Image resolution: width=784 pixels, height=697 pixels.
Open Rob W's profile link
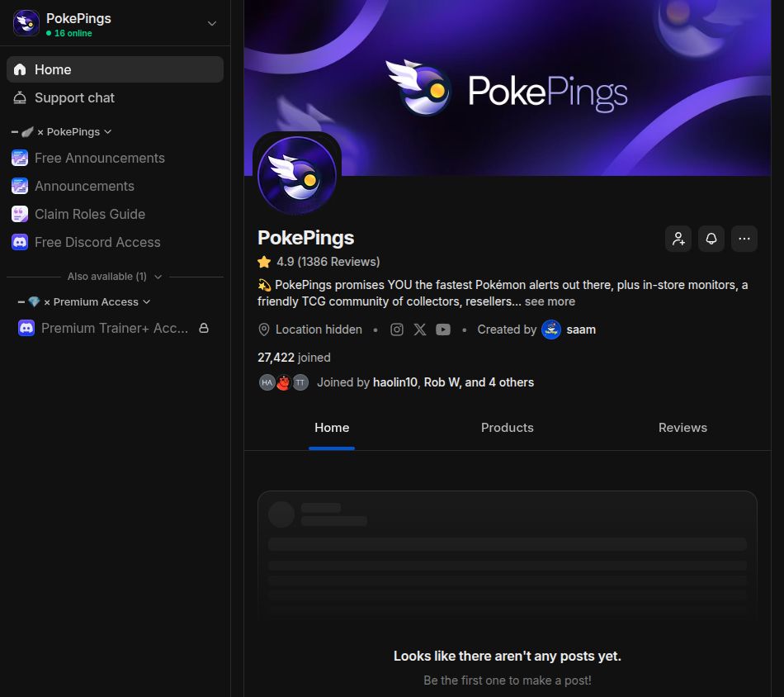pos(442,383)
